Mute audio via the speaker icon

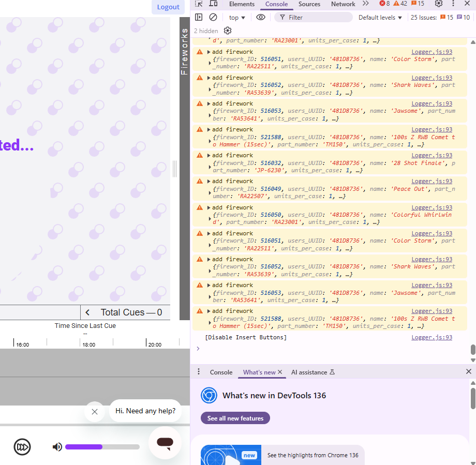57,447
